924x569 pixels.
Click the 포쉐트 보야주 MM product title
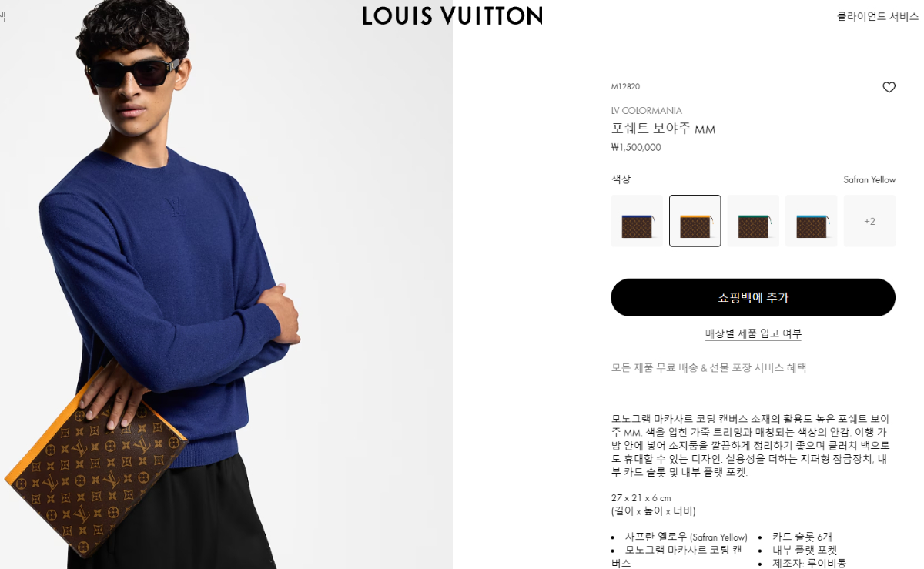coord(664,129)
